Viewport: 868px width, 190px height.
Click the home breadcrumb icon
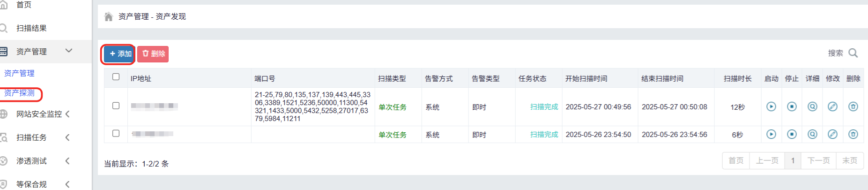point(109,16)
